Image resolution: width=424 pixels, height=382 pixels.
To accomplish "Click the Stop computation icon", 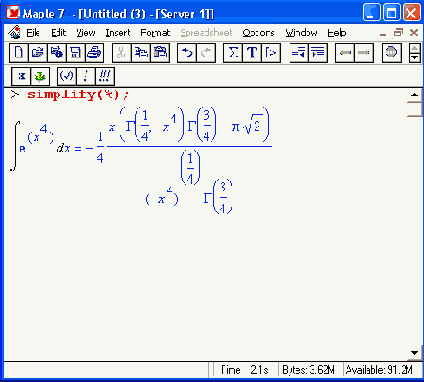I will point(391,53).
